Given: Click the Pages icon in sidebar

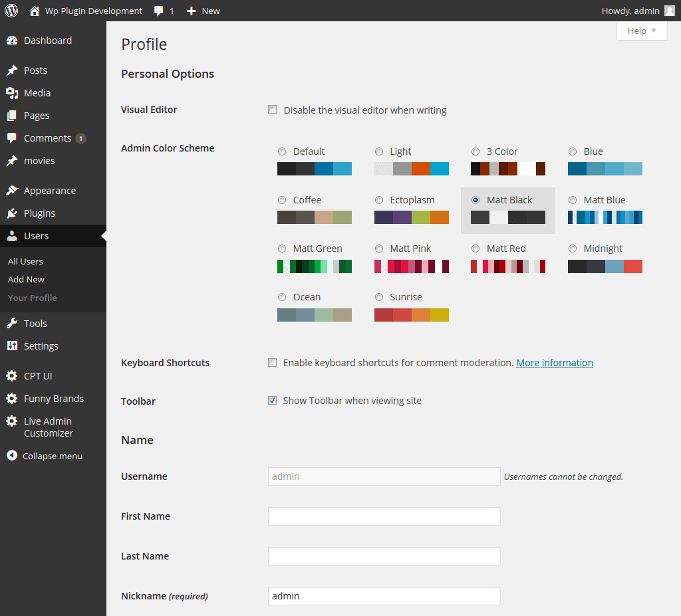Looking at the screenshot, I should [12, 116].
